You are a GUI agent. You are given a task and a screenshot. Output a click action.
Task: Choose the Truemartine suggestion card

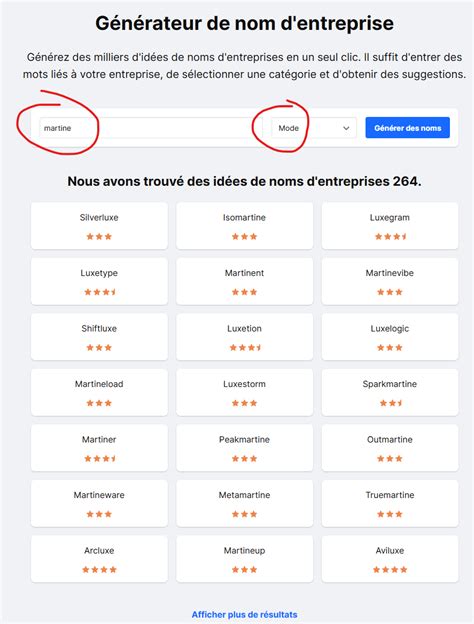tap(390, 503)
